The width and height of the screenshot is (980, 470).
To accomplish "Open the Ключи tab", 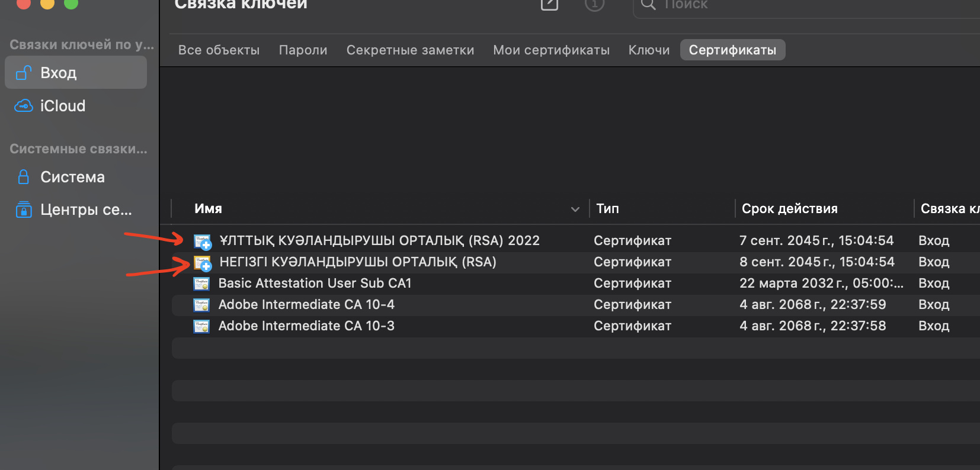I will click(x=649, y=50).
